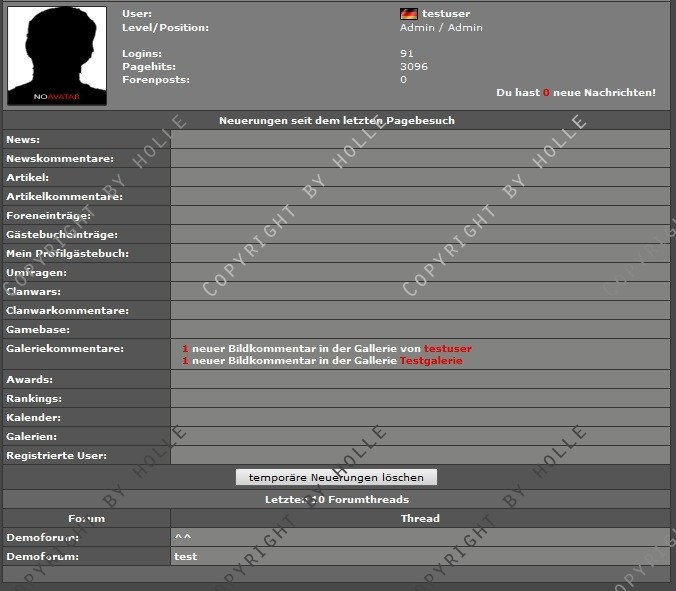Open the 0 neue Nachrichten messages link

[x=547, y=92]
